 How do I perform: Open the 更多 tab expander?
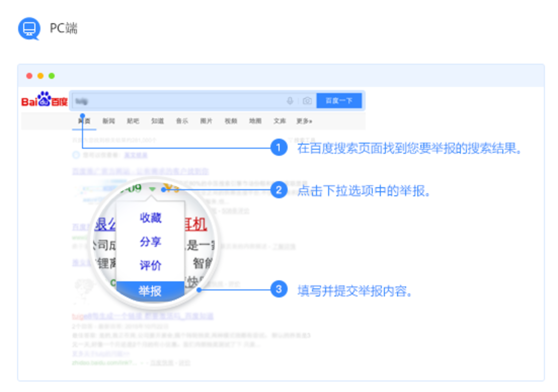click(x=304, y=121)
